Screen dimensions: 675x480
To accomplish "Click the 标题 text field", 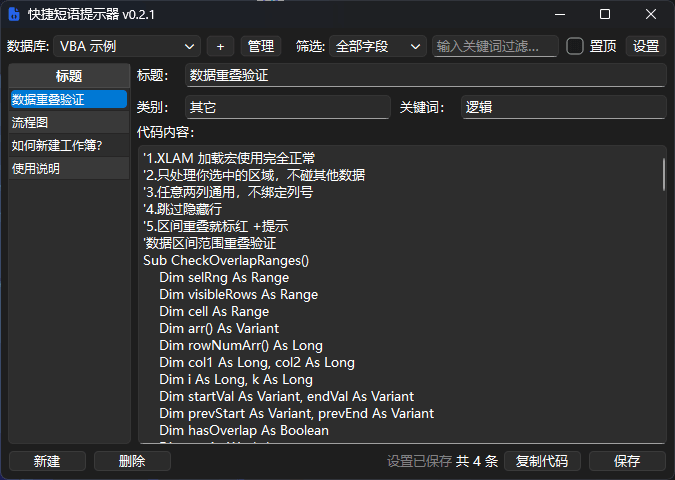I will (x=426, y=75).
